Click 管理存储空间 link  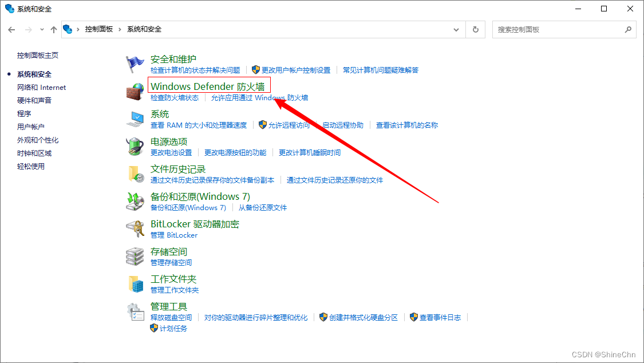(171, 263)
